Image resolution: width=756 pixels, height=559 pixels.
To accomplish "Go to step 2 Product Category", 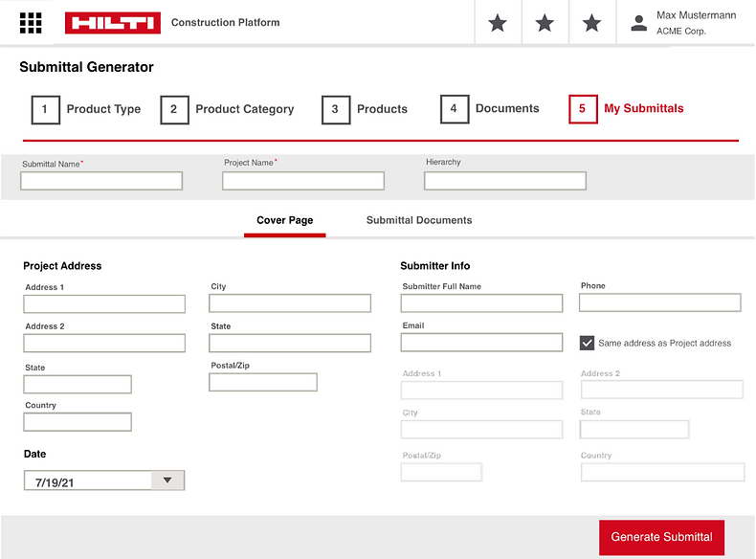I will coord(227,109).
